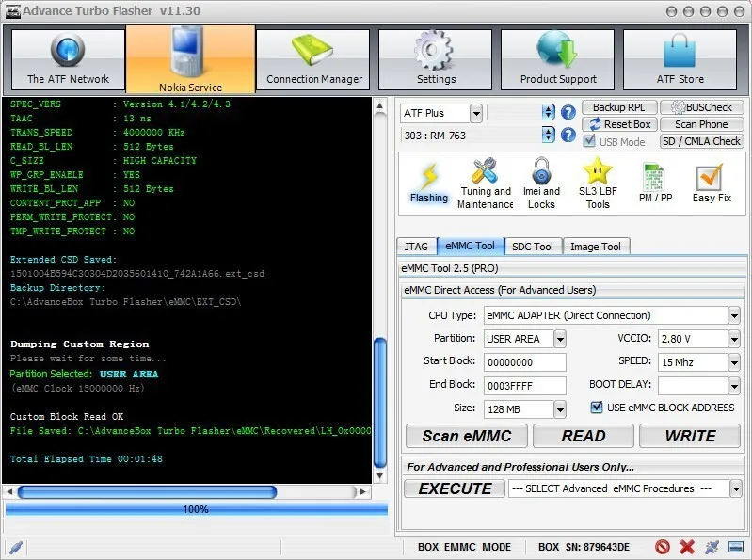Toggle the USB Mode checkbox
The image size is (752, 560).
[x=589, y=141]
